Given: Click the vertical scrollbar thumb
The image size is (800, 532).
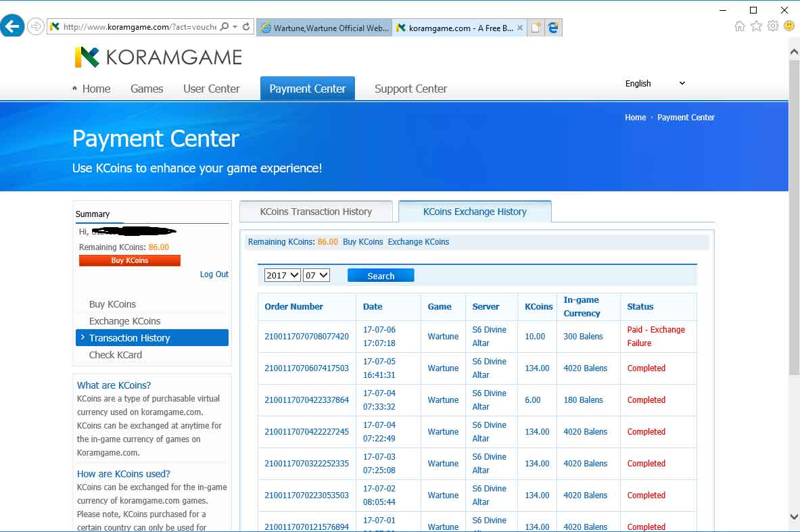Looking at the screenshot, I should (794, 218).
